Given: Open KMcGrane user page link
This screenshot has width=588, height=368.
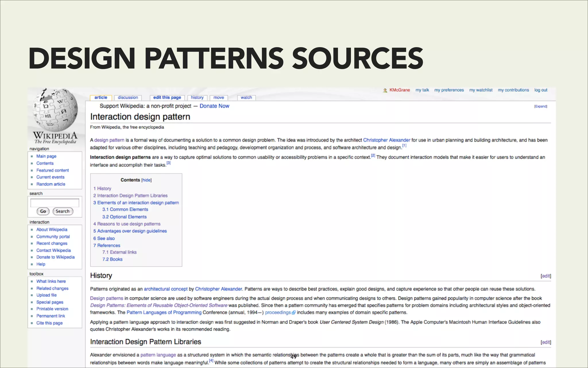Looking at the screenshot, I should (400, 90).
